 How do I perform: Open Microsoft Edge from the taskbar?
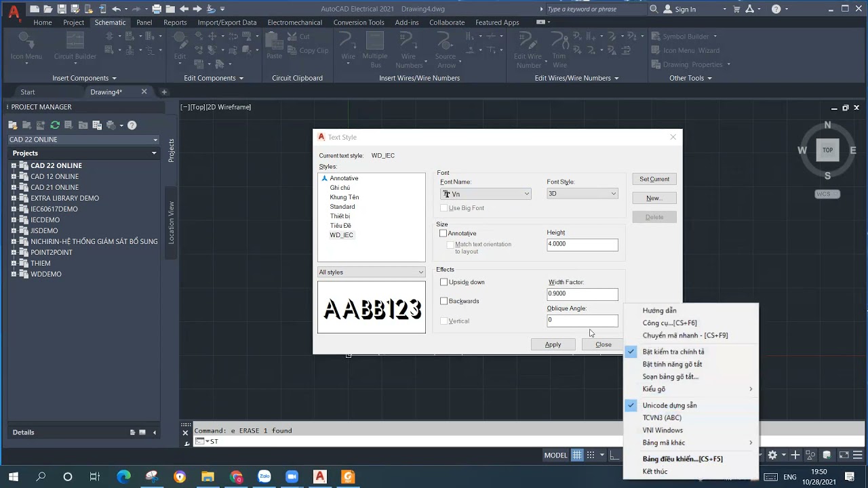(x=123, y=476)
